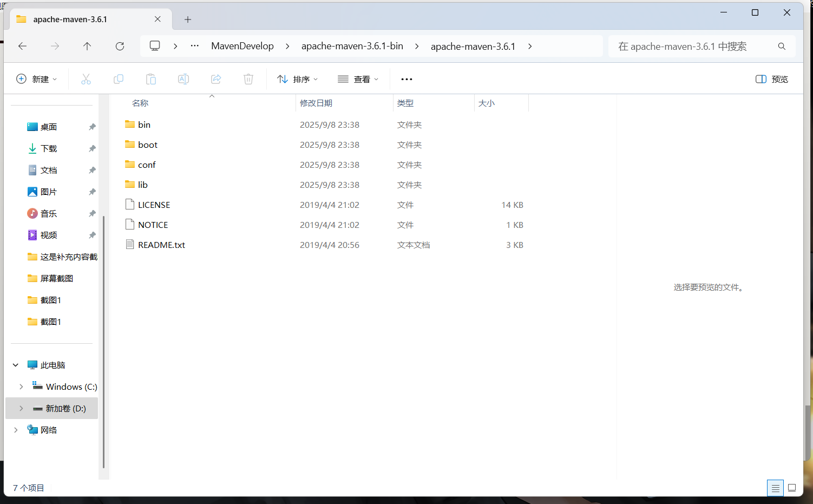This screenshot has width=813, height=504.
Task: Click LICENSE size 14 KB
Action: (x=512, y=205)
